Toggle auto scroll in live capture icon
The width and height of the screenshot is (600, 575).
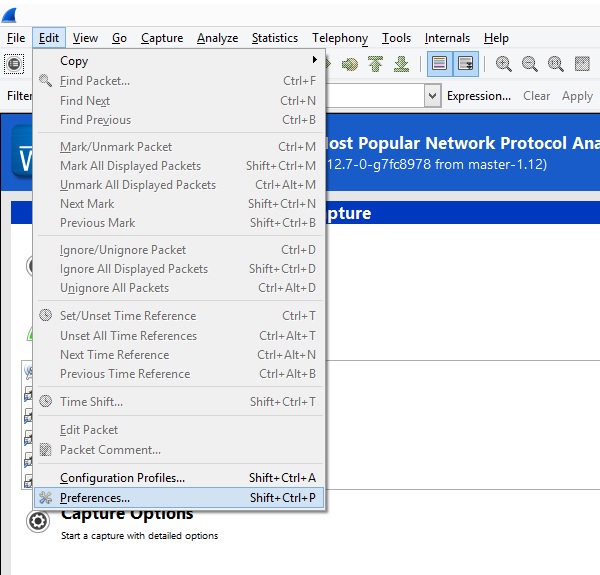(x=466, y=64)
